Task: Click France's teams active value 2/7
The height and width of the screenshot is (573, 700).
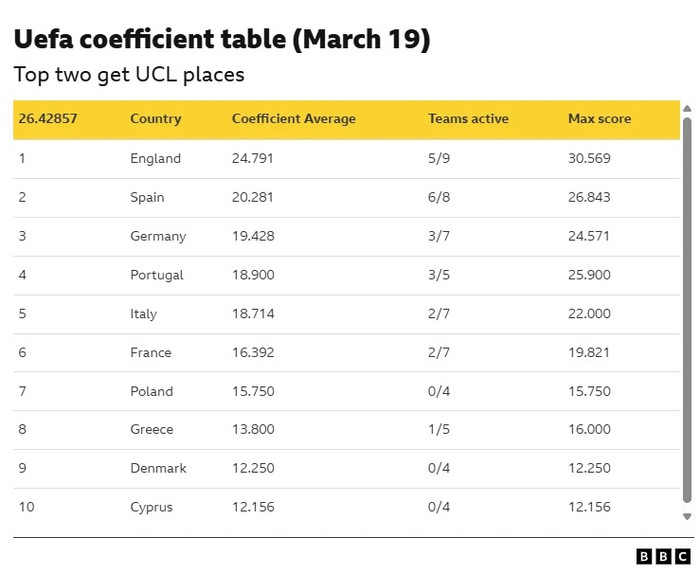Action: point(439,353)
